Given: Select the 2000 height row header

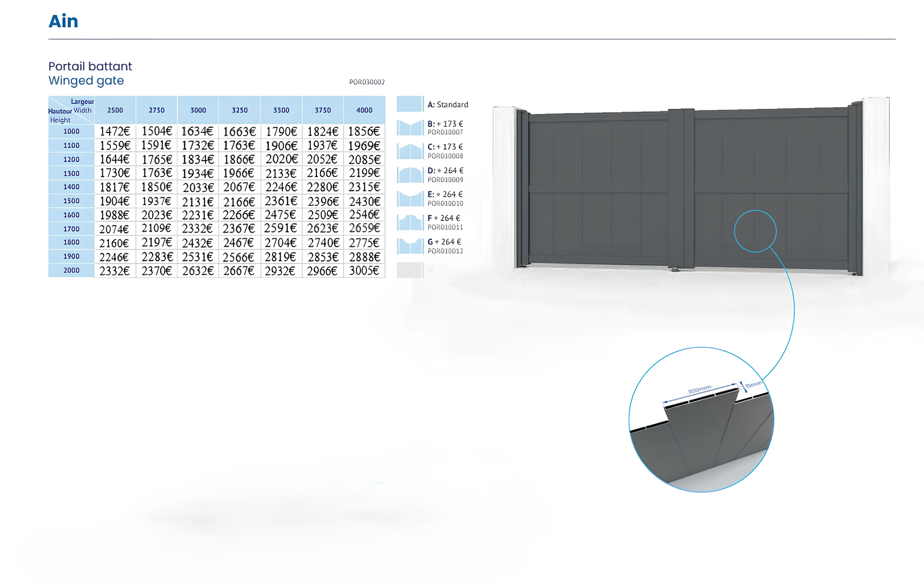Looking at the screenshot, I should click(x=71, y=270).
